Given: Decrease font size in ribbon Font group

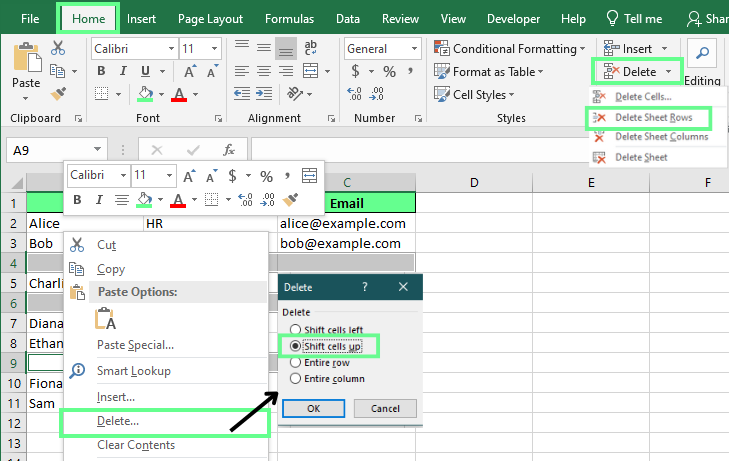Looking at the screenshot, I should (x=212, y=72).
